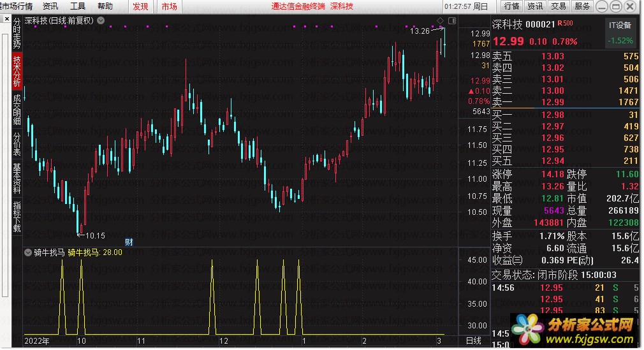
Task: Click the 交易状态 status line
Action: (x=554, y=275)
